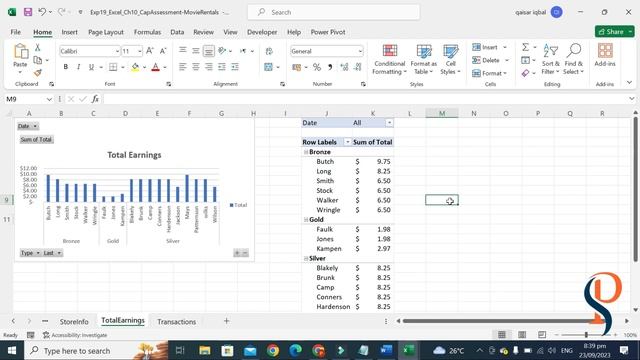Click the Insert Function fx icon
This screenshot has width=640, height=360.
coord(95,99)
